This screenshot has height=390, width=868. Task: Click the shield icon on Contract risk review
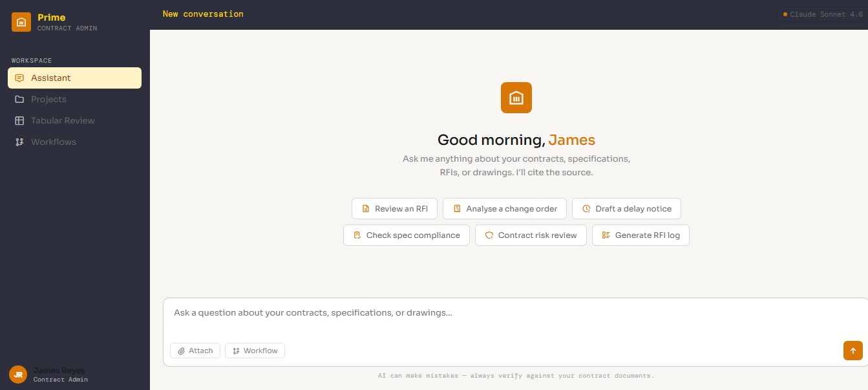point(489,235)
